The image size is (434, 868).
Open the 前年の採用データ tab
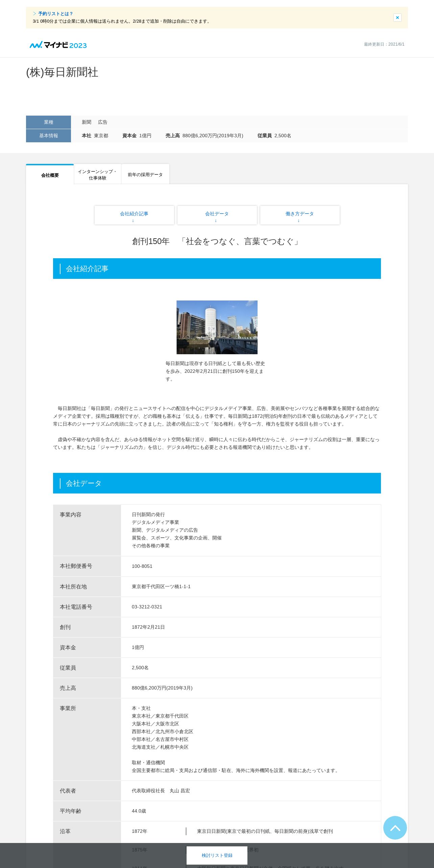[x=145, y=175]
